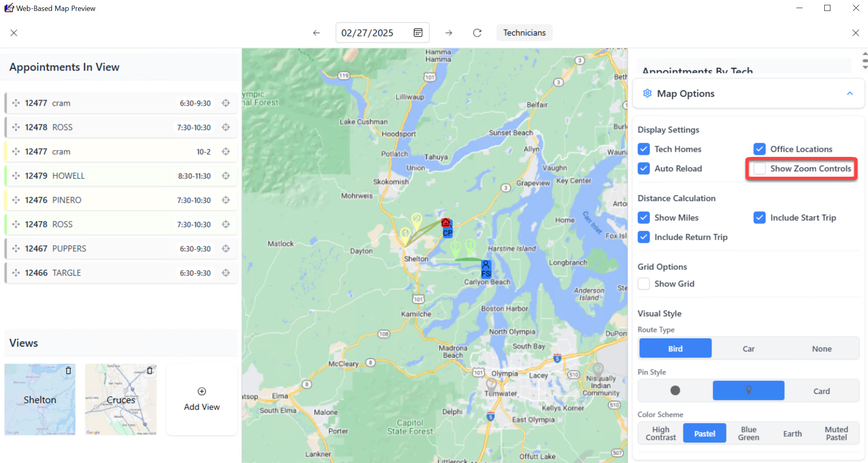Collapse the Map Options panel chevron
This screenshot has width=868, height=463.
click(850, 93)
